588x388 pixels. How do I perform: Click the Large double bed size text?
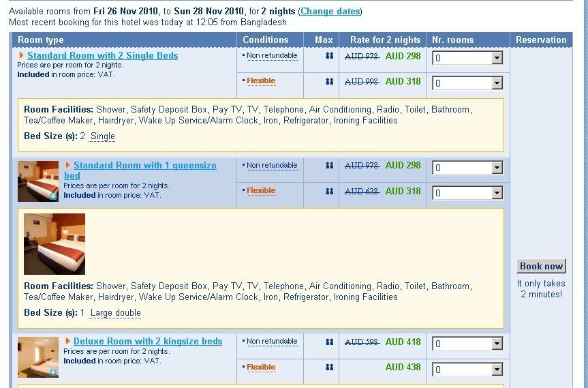point(115,313)
